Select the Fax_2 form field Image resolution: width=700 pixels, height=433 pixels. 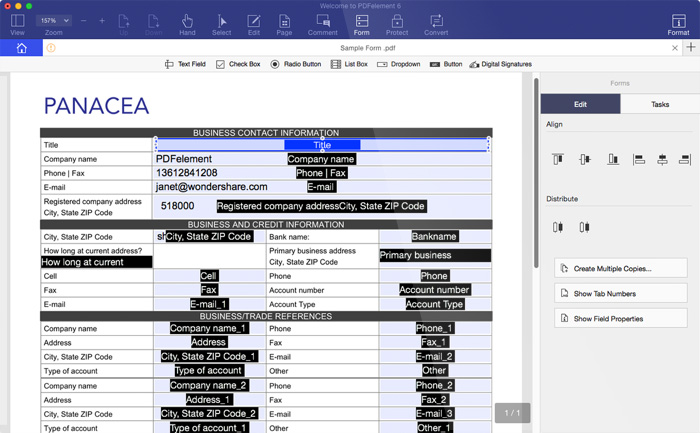pyautogui.click(x=435, y=400)
